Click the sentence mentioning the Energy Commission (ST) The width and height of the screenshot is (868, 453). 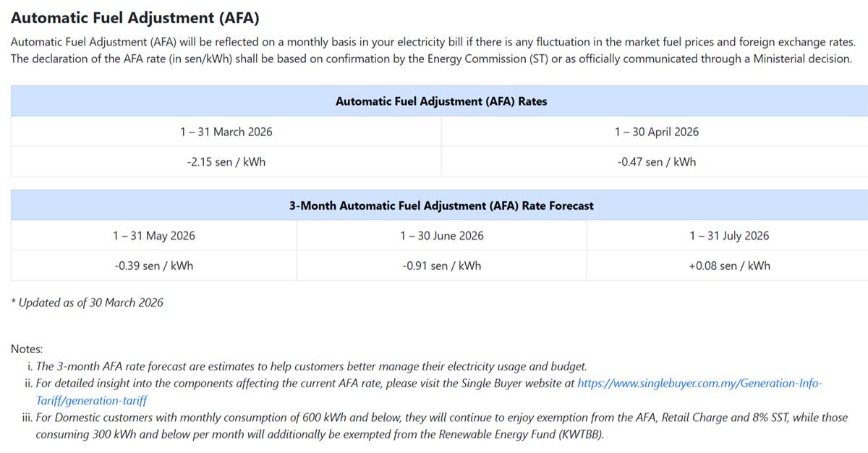(431, 59)
